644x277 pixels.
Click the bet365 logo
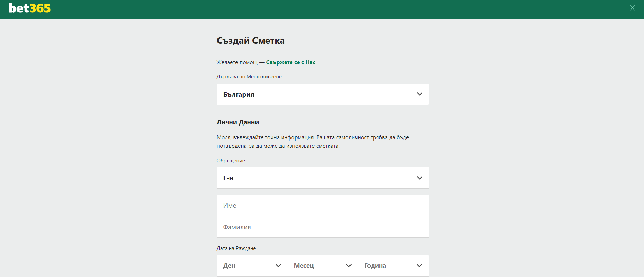[30, 8]
